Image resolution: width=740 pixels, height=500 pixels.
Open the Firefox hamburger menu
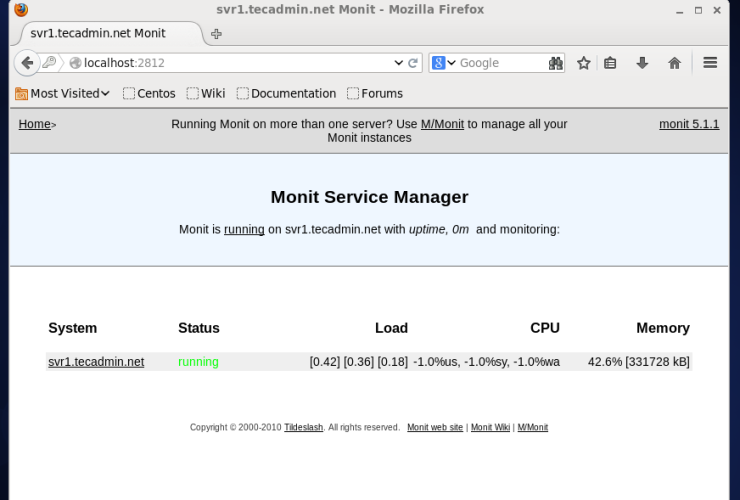pyautogui.click(x=710, y=63)
